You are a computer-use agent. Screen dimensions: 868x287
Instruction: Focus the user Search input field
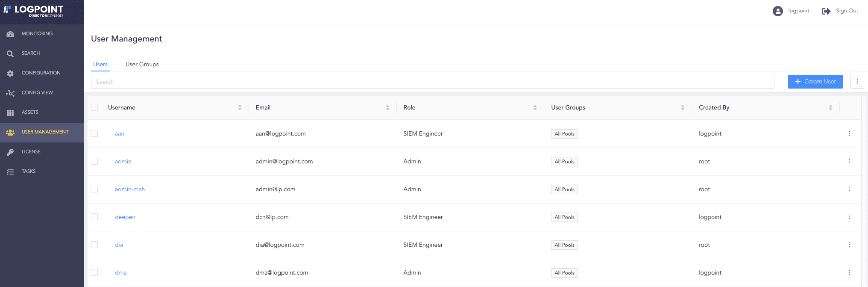pos(432,82)
